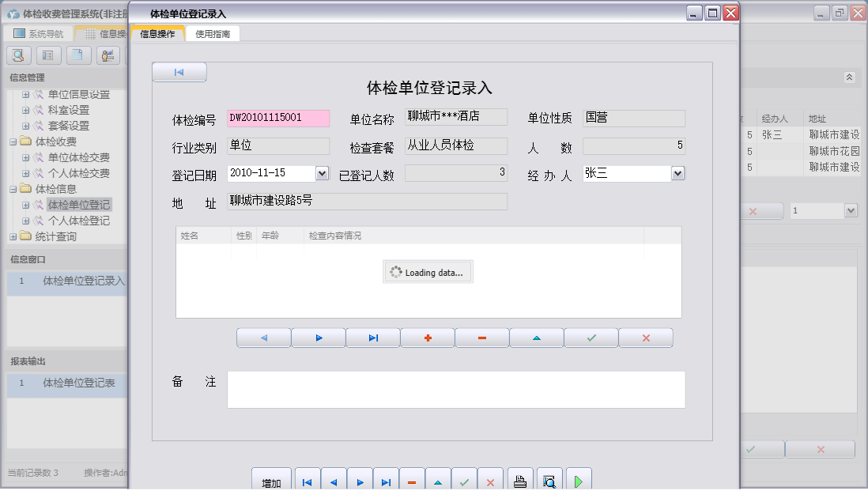868x502 pixels.
Task: Click the first-record navigation icon above the form title
Action: (179, 71)
